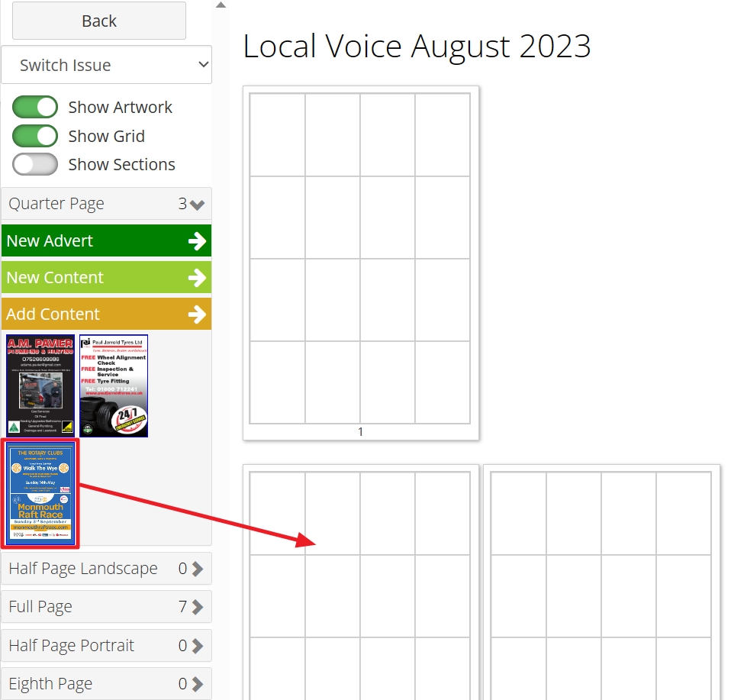Screen dimensions: 731x700
Task: Click the top-left grid cell on page 1
Action: tap(278, 135)
